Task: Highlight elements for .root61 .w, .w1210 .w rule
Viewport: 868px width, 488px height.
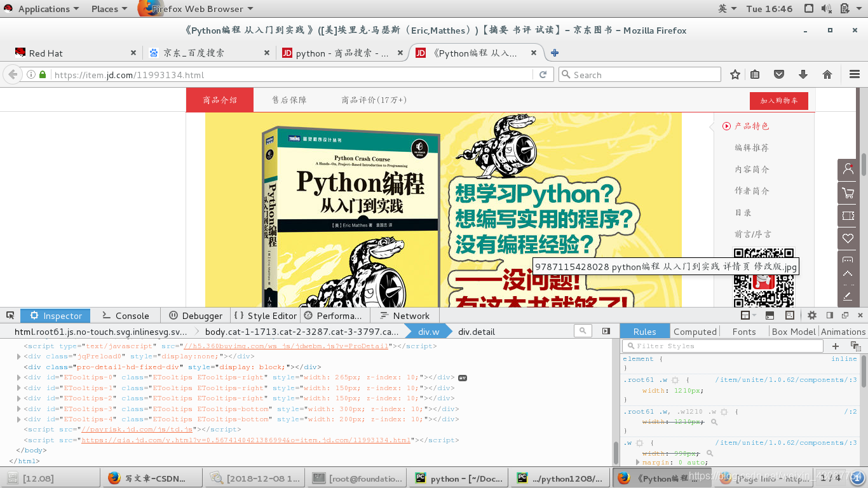Action: [x=723, y=412]
